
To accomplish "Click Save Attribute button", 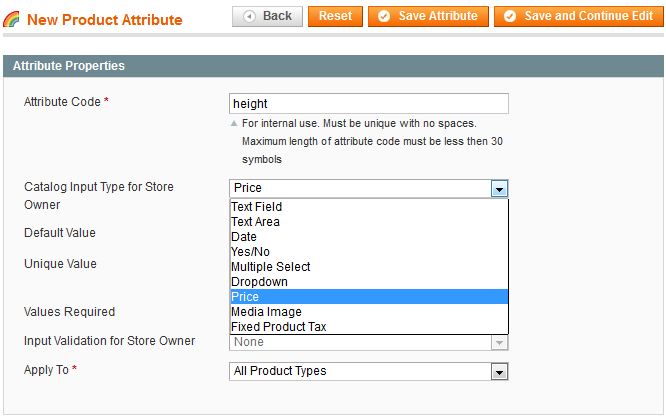I will [x=428, y=16].
